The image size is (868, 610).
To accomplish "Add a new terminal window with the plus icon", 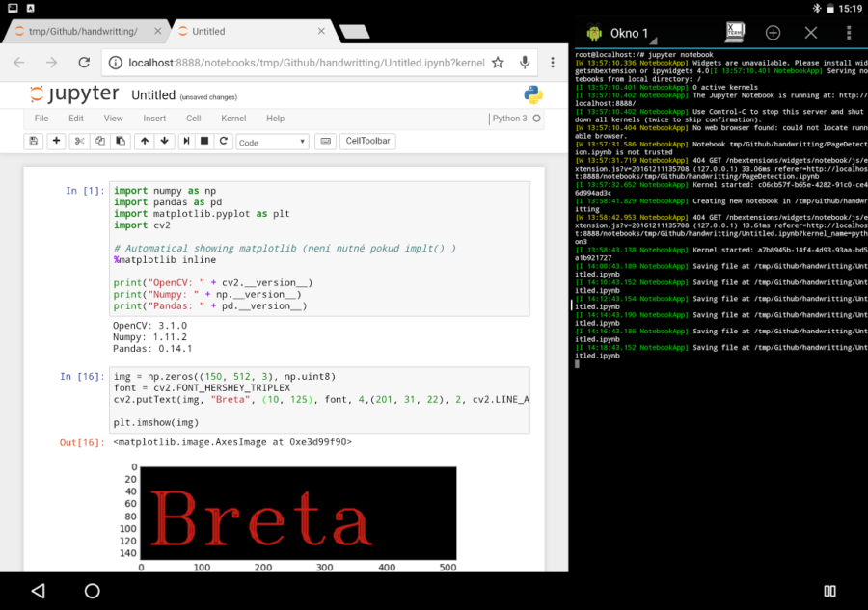I will pos(773,33).
